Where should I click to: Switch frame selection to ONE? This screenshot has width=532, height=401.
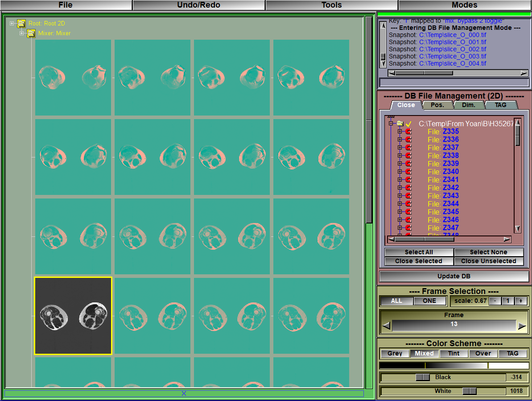coord(429,301)
